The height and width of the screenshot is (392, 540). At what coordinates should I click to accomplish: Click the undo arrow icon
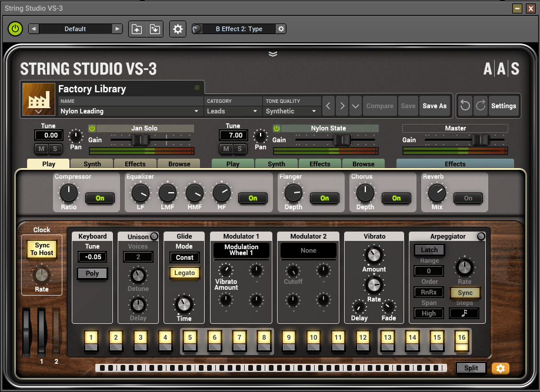point(465,105)
